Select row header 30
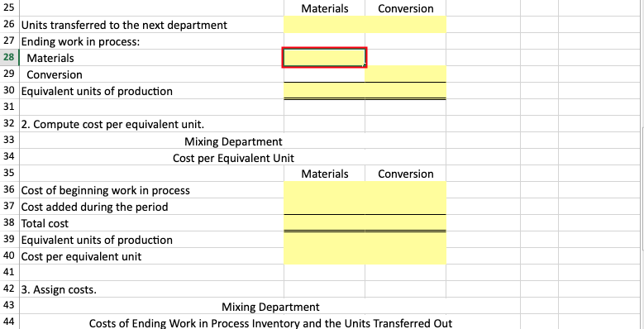The height and width of the screenshot is (329, 644). click(x=9, y=91)
